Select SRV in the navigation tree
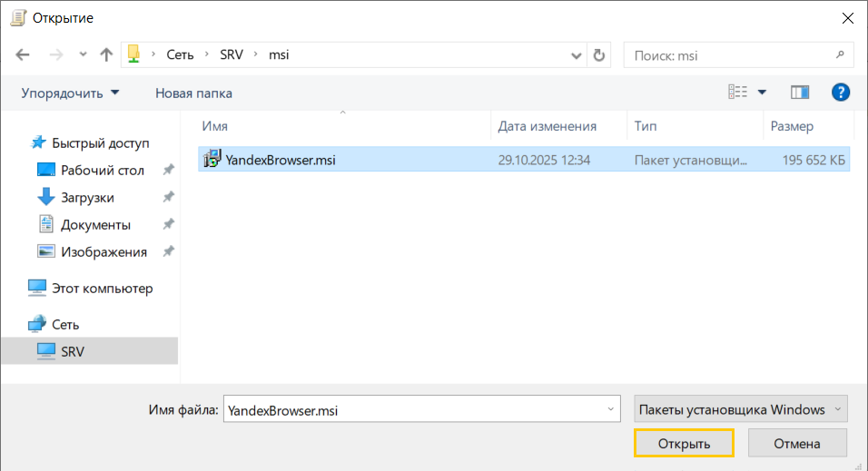Viewport: 868px width, 471px height. click(73, 351)
